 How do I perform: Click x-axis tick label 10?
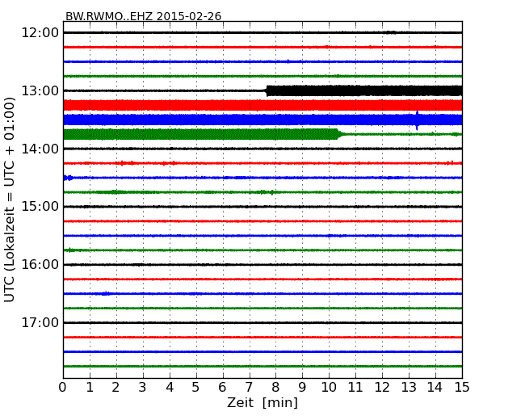[x=329, y=388]
